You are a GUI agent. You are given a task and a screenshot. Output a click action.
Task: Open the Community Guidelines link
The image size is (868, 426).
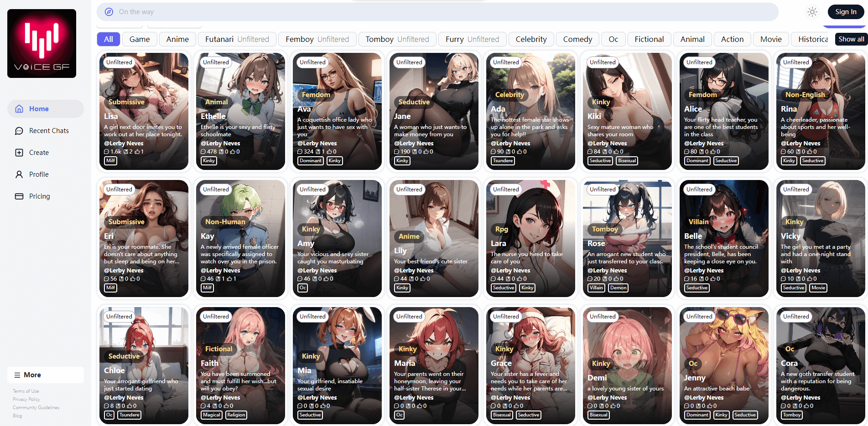(x=36, y=407)
